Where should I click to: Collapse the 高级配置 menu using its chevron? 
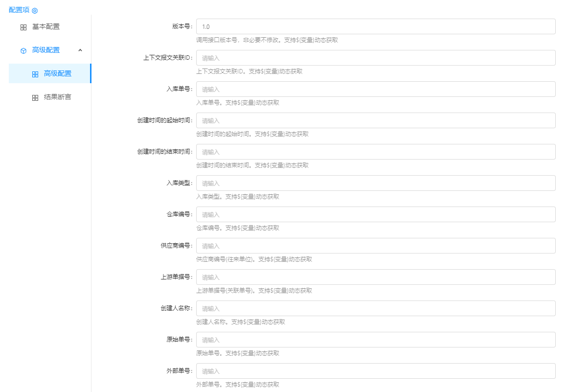(80, 50)
